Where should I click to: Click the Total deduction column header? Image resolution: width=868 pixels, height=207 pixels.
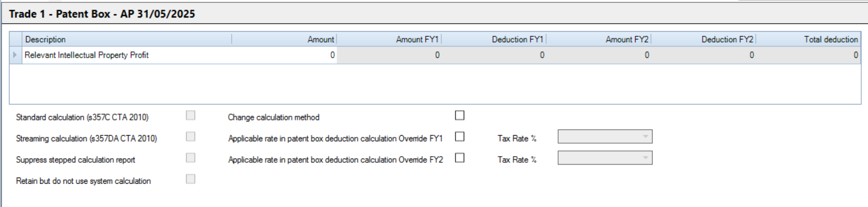click(x=809, y=40)
